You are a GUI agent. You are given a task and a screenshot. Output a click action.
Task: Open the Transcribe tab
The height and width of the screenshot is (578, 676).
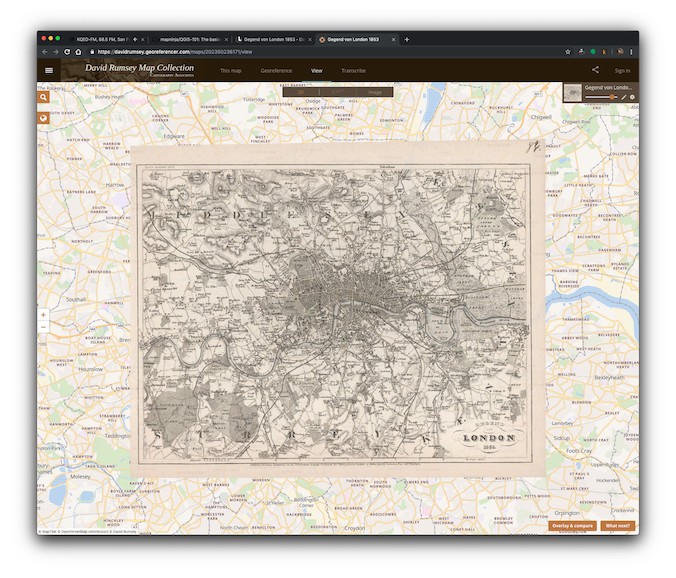point(354,71)
